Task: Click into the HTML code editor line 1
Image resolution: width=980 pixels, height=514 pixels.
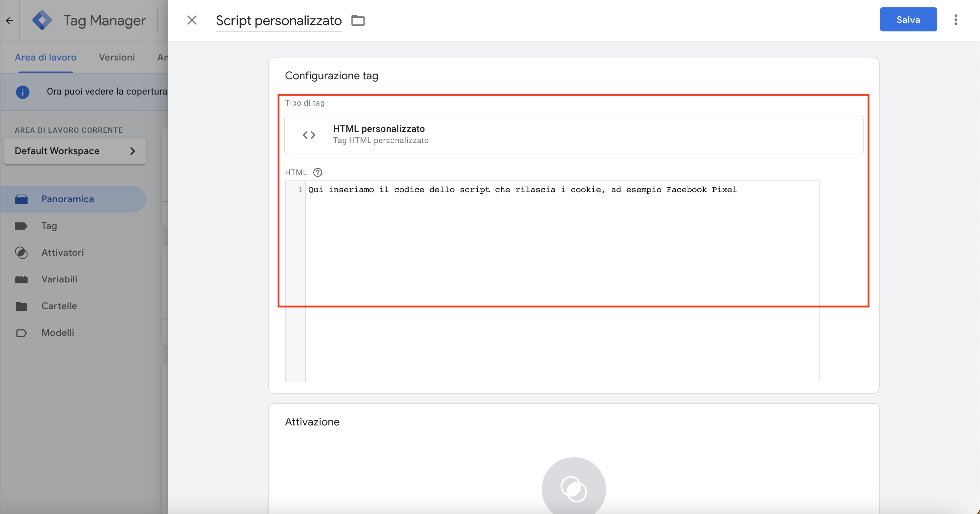Action: click(522, 190)
